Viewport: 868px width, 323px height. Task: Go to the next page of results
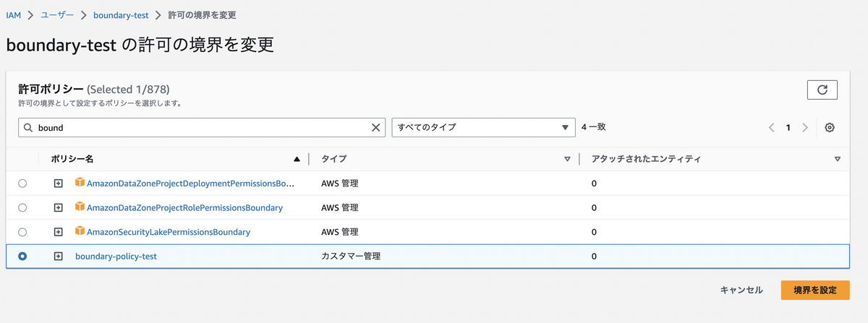pos(805,127)
